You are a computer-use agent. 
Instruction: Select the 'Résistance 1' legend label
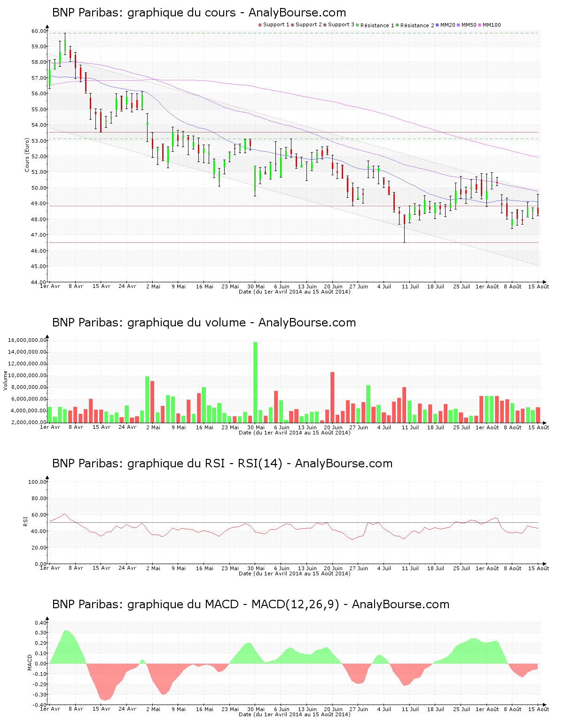(377, 25)
